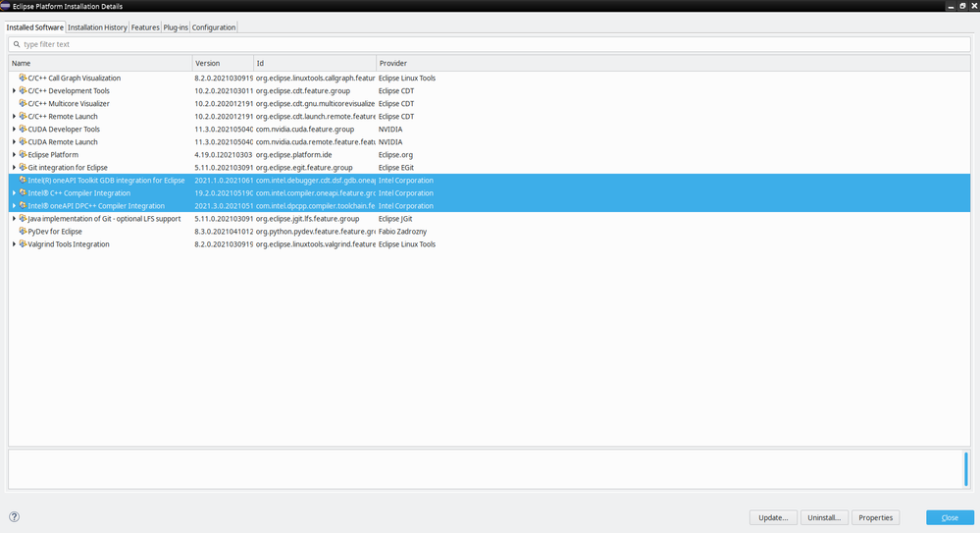
Task: Click the Eclipse JGit provider cell
Action: click(x=395, y=218)
